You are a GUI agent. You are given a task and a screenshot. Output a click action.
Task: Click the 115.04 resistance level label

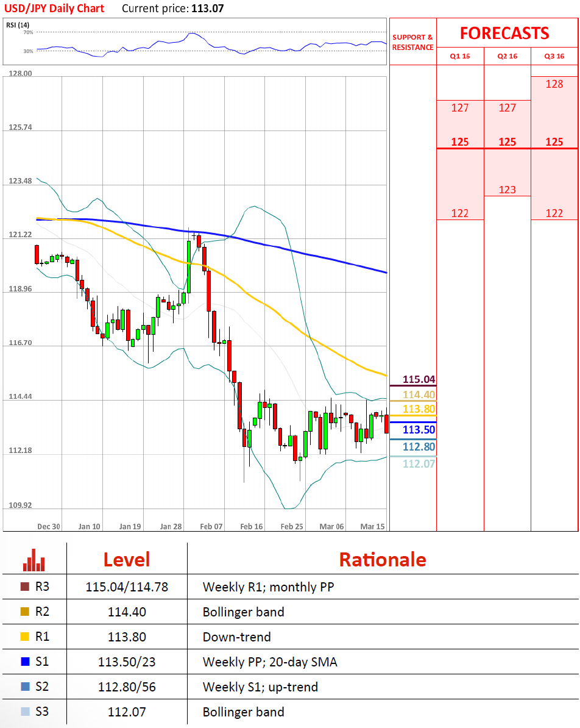pyautogui.click(x=419, y=379)
